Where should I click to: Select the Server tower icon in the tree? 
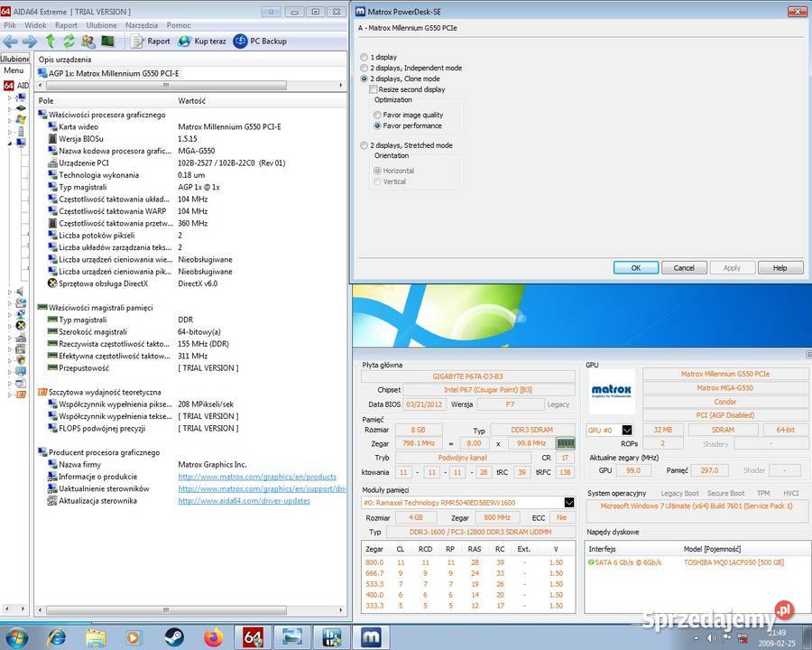(x=21, y=131)
